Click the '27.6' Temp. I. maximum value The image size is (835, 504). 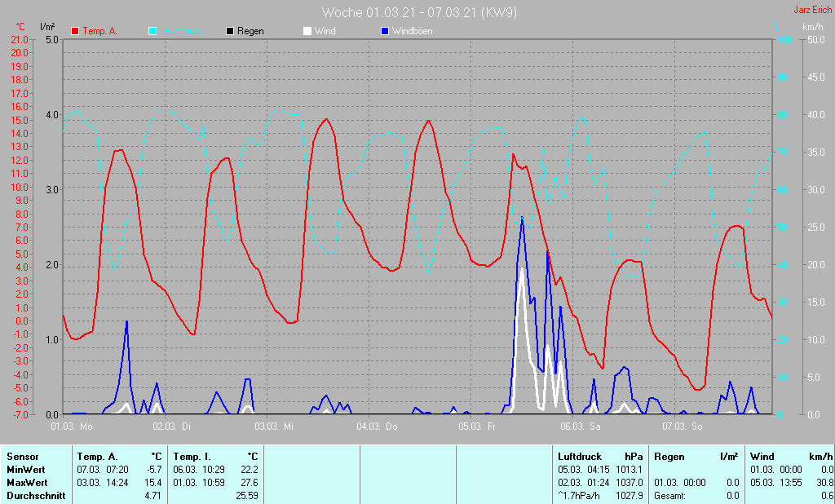[x=250, y=483]
